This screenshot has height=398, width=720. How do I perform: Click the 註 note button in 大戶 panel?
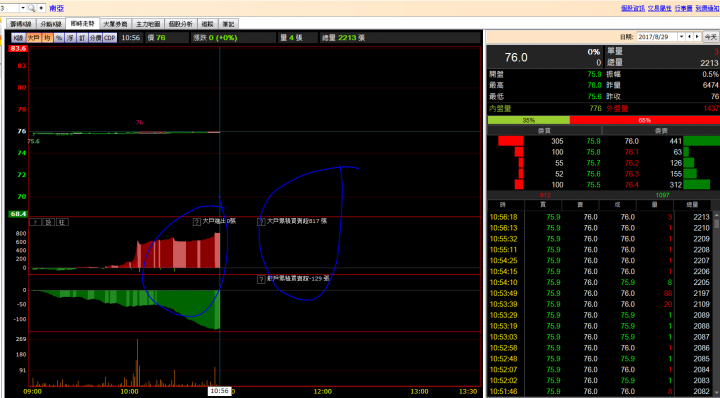[x=62, y=222]
